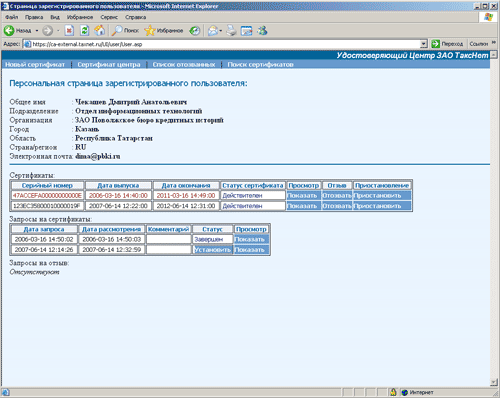Open Forward button history dropdown arrow

point(58,31)
